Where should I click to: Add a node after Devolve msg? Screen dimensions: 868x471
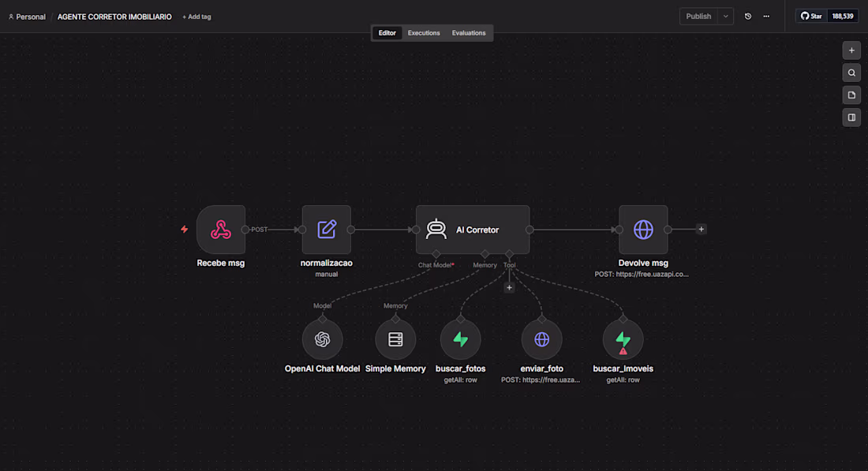tap(702, 229)
